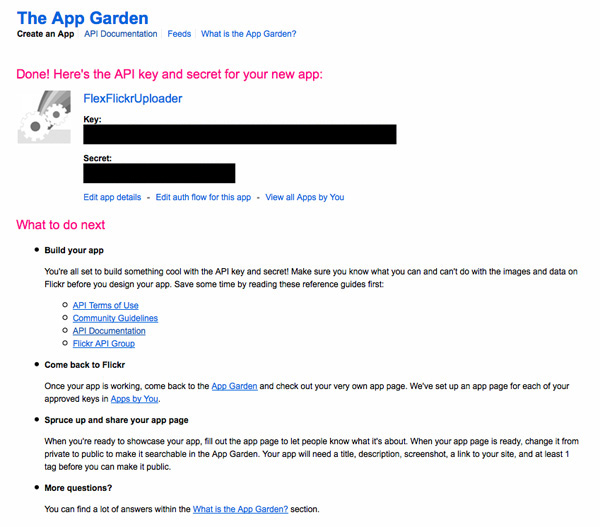The width and height of the screenshot is (600, 527).
Task: Click Spruce up and share your app page heading
Action: (x=116, y=420)
